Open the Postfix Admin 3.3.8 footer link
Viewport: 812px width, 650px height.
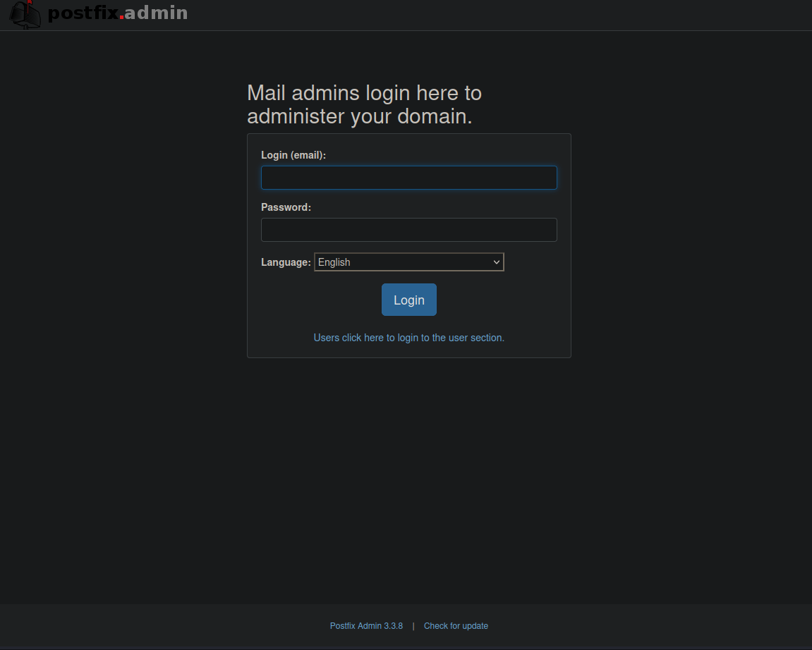[x=366, y=626]
